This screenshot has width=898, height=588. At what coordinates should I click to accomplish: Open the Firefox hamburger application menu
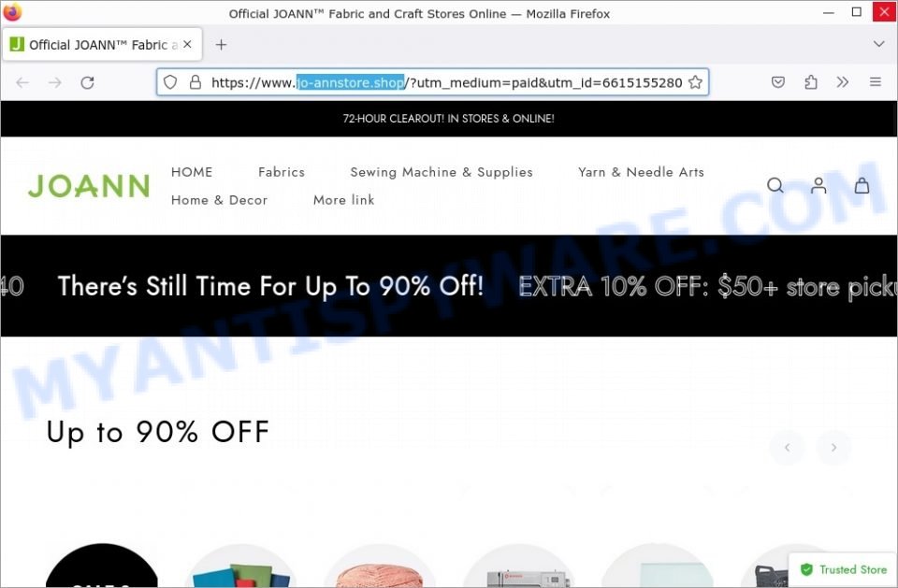[x=876, y=82]
